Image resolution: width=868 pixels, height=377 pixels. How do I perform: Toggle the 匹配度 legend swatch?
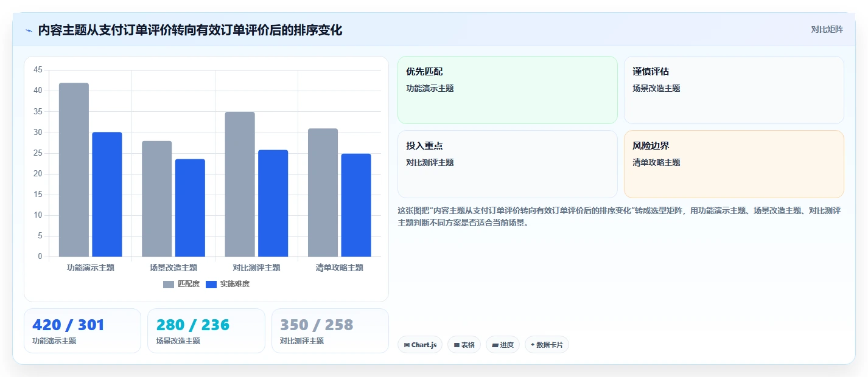click(x=169, y=284)
